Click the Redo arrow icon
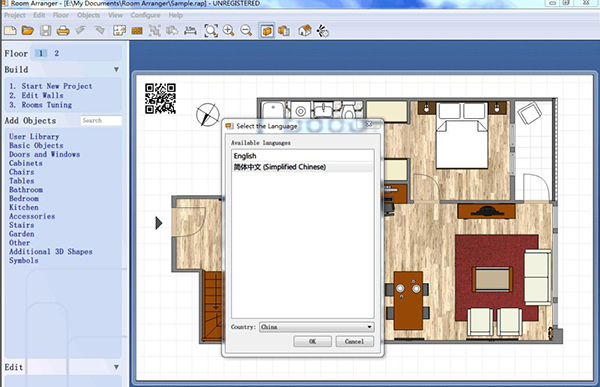This screenshot has height=387, width=600. coord(99,30)
